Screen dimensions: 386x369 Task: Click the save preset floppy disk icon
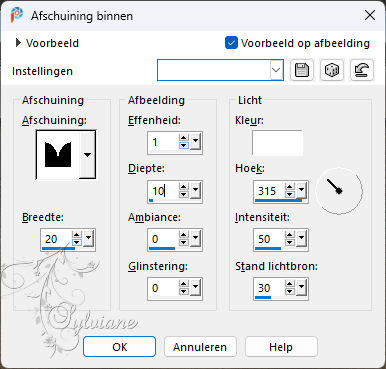click(x=302, y=70)
